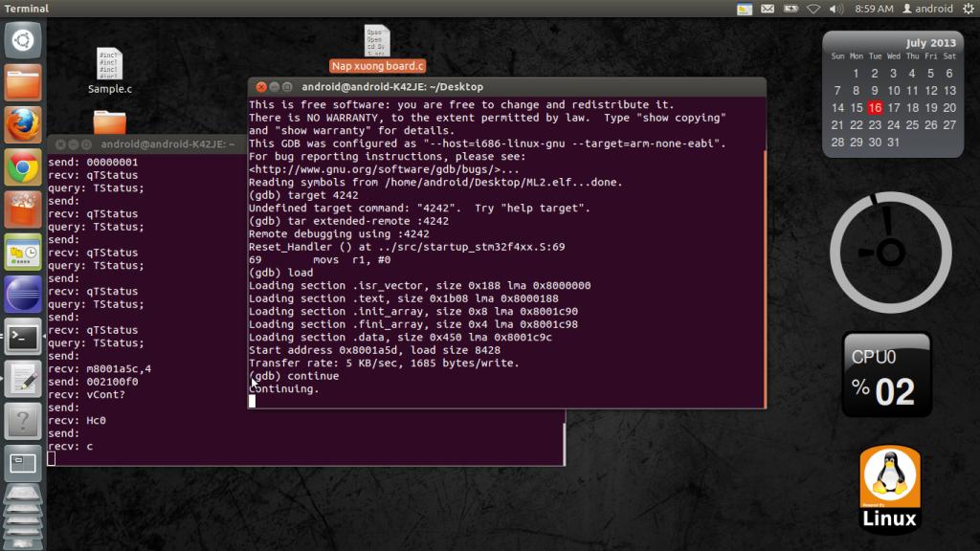Click 'July 2013' calendar header
The width and height of the screenshot is (980, 551).
(x=930, y=43)
